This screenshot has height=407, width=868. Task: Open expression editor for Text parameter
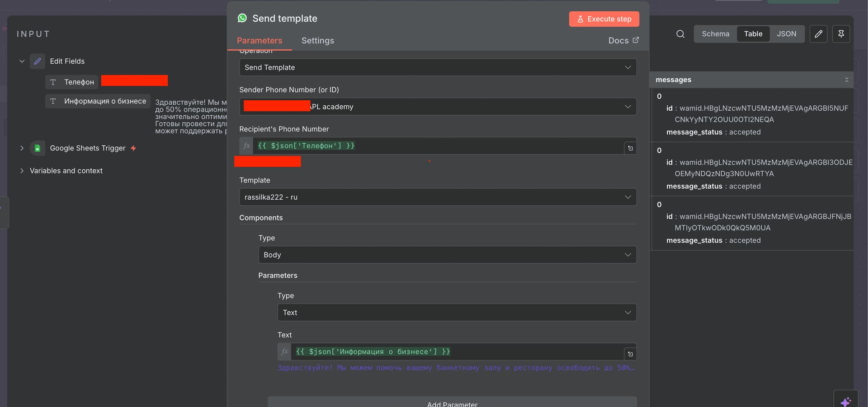630,354
